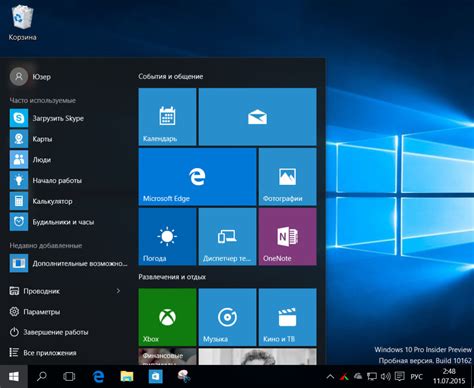Click the Task View taskbar icon

click(x=69, y=377)
